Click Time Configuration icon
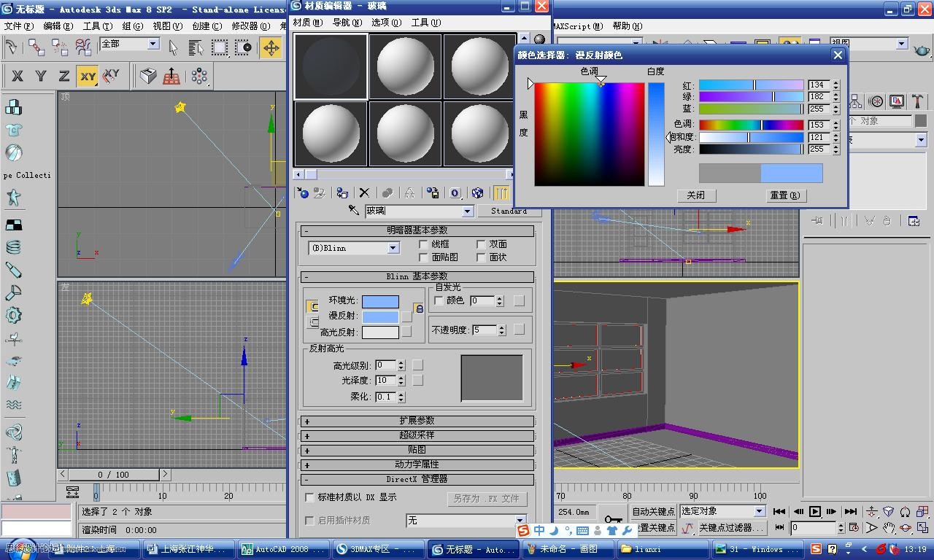934x560 pixels. click(855, 527)
